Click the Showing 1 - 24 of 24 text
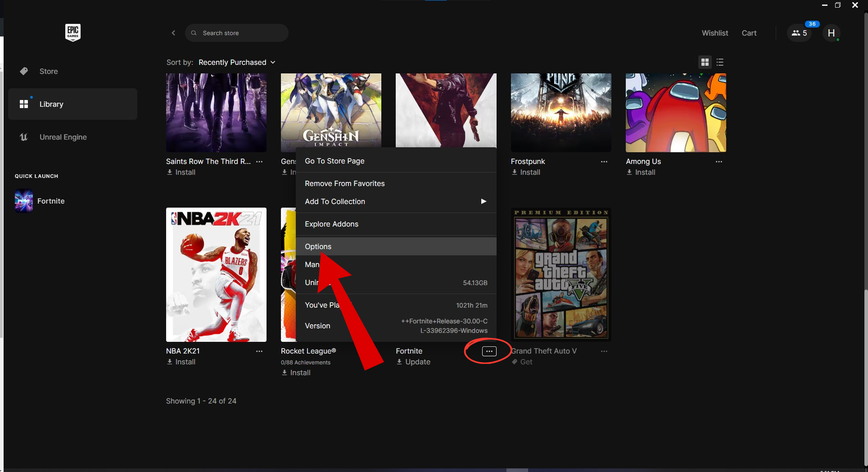Image resolution: width=868 pixels, height=472 pixels. 201,401
